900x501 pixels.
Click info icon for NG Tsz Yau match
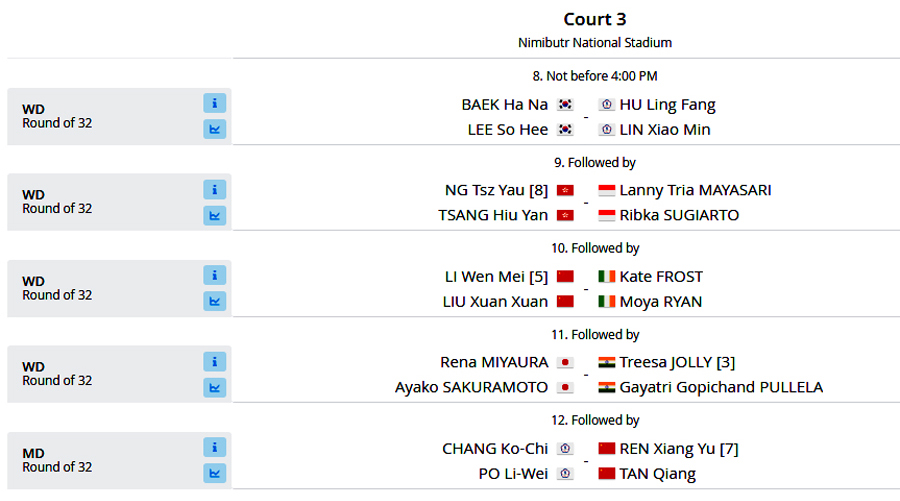pos(214,189)
